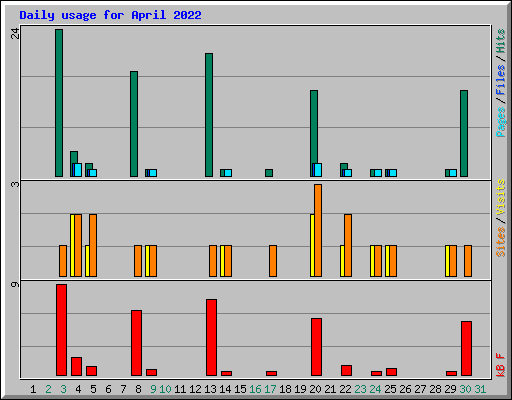Click the green Hits bar for day 8
Screen dimensions: 512x400
[134, 124]
